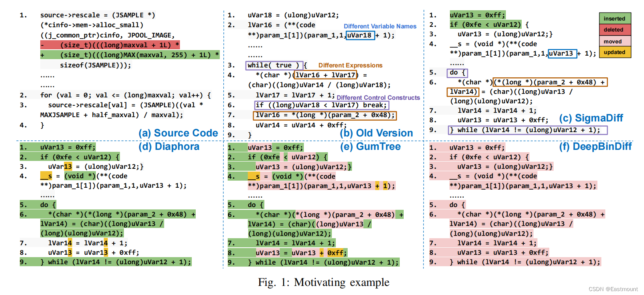The height and width of the screenshot is (295, 644).
Task: Click boxed "lVar16 = *(long *)(param_2 + 0x48);" line
Action: tap(325, 115)
